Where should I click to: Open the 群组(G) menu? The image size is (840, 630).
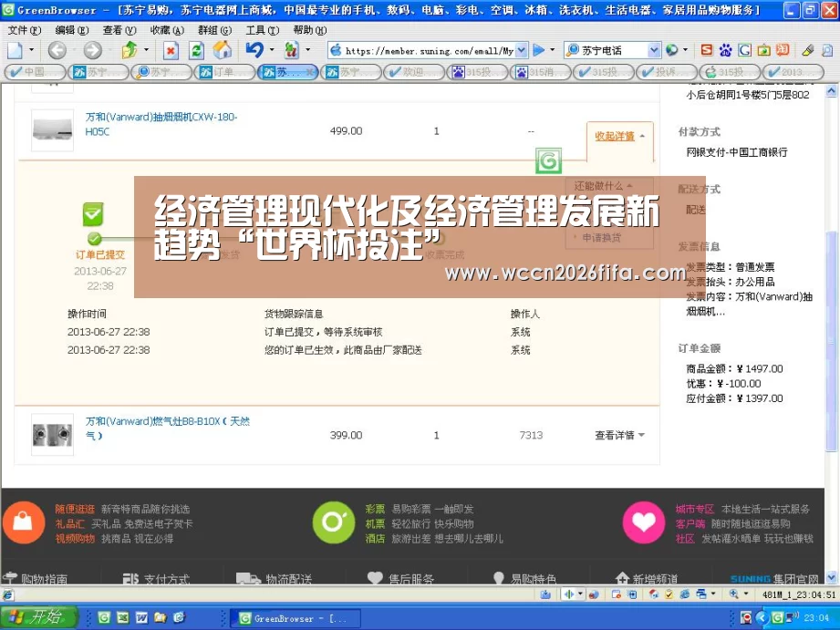pos(214,30)
